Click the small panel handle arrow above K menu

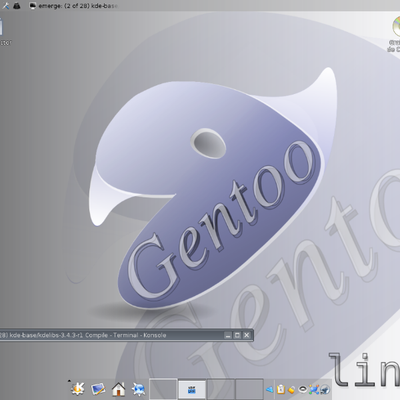point(69,380)
